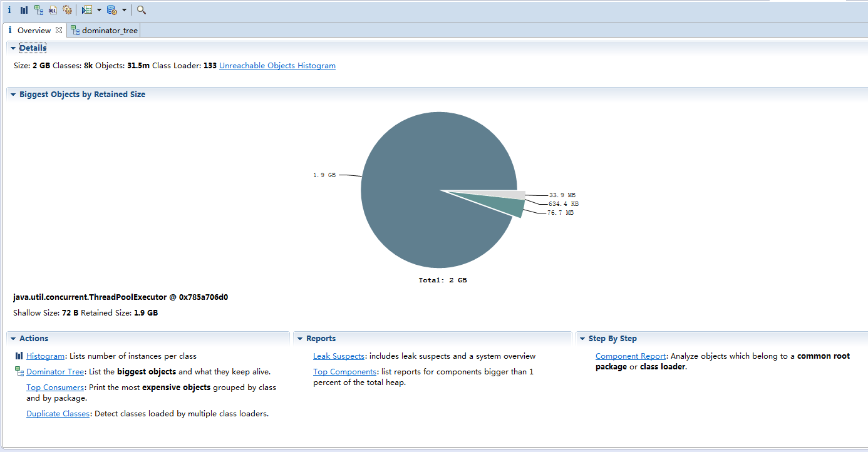Click the Reports section heading

[321, 339]
